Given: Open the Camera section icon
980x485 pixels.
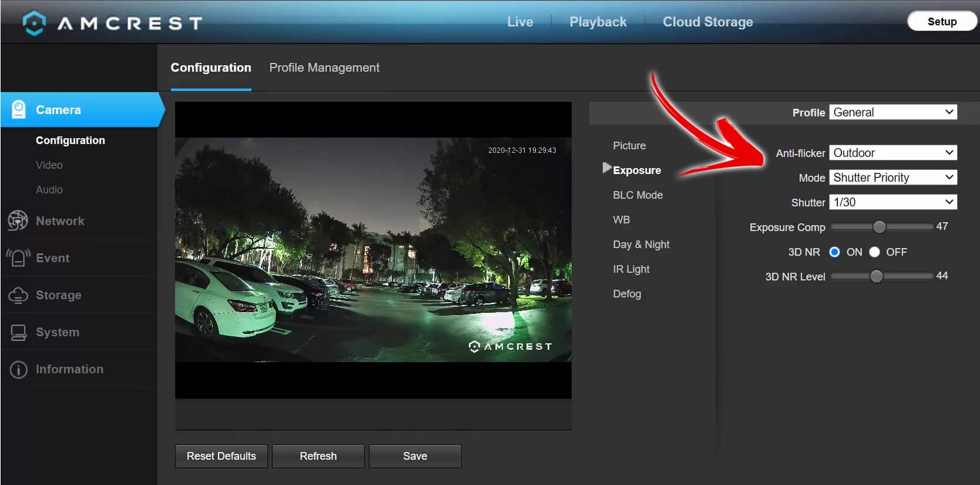Looking at the screenshot, I should [x=19, y=110].
